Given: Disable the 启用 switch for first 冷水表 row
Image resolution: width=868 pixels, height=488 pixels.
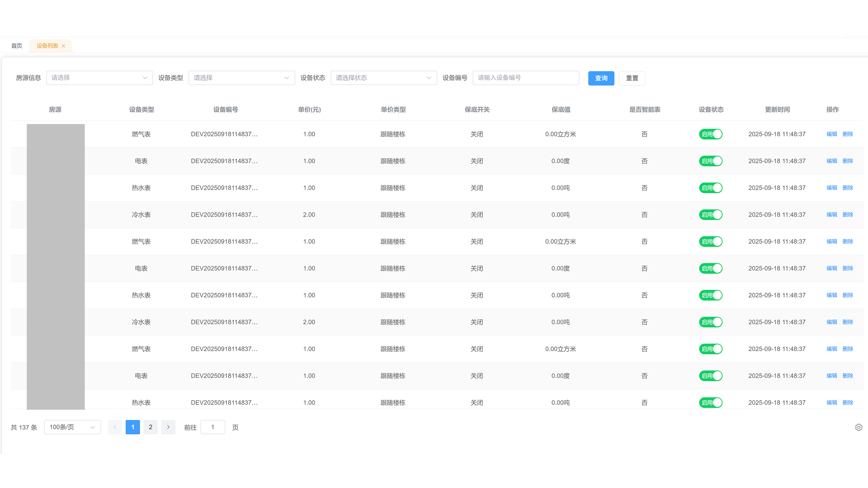Looking at the screenshot, I should coord(711,215).
